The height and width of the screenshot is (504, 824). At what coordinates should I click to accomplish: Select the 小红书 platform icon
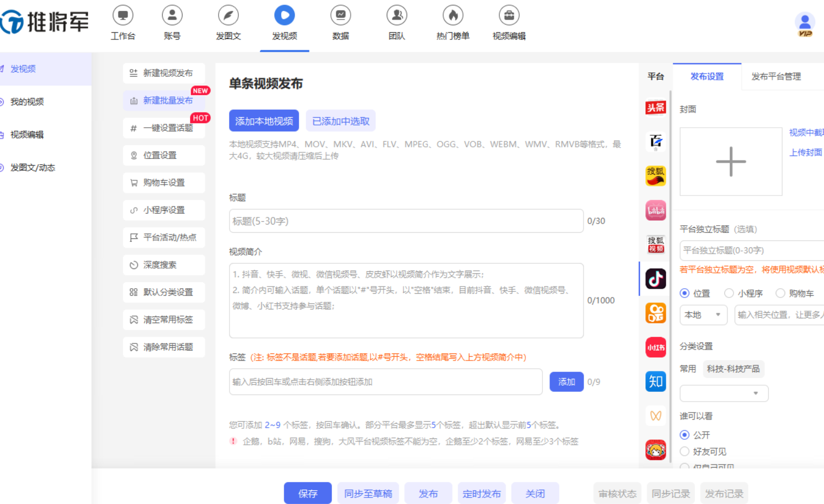(656, 347)
